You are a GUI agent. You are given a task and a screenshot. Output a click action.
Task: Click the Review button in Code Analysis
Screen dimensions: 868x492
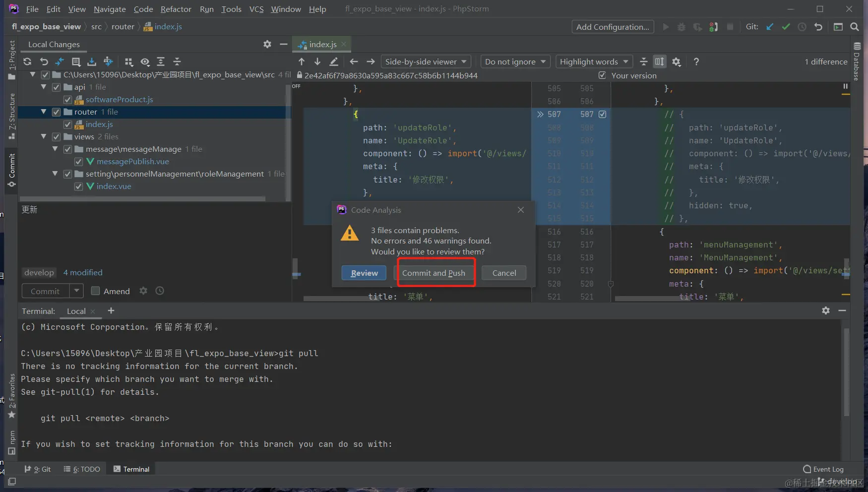(x=364, y=273)
